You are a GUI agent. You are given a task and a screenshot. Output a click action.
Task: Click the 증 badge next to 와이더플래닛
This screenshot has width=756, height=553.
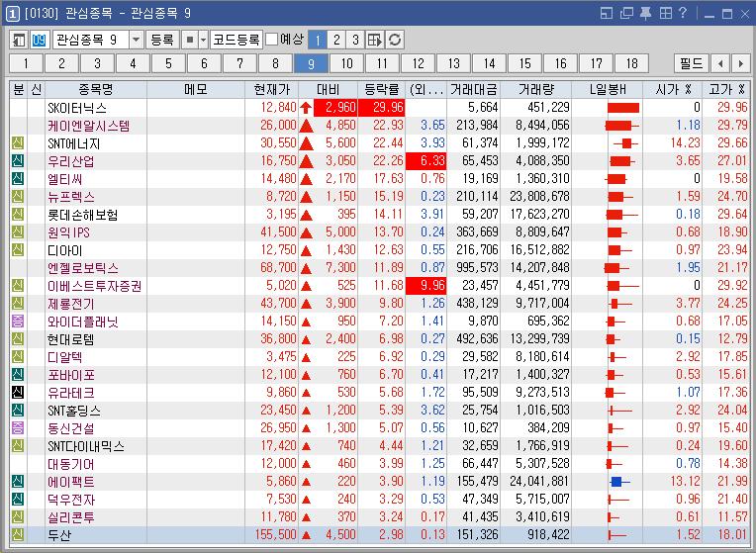18,322
